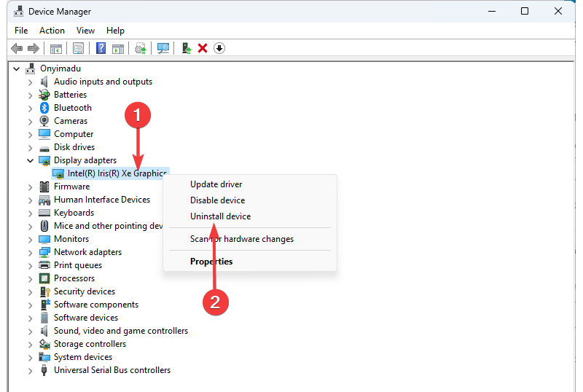Viewport: 583px width, 392px height.
Task: Click the Firmware chip icon
Action: 44,187
